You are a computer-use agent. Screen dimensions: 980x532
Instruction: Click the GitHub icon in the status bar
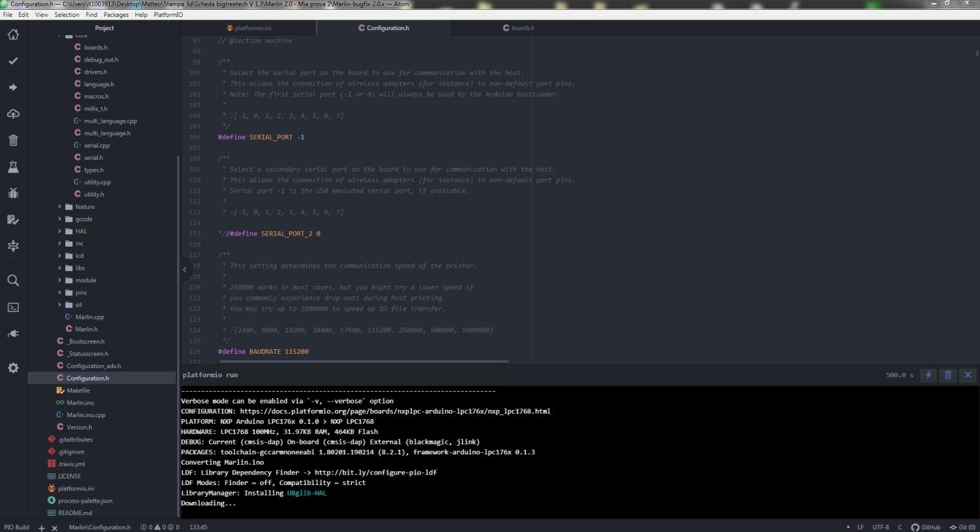926,527
